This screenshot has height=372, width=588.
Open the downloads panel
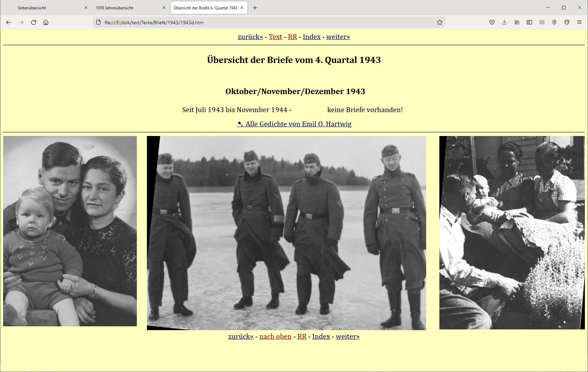point(504,22)
